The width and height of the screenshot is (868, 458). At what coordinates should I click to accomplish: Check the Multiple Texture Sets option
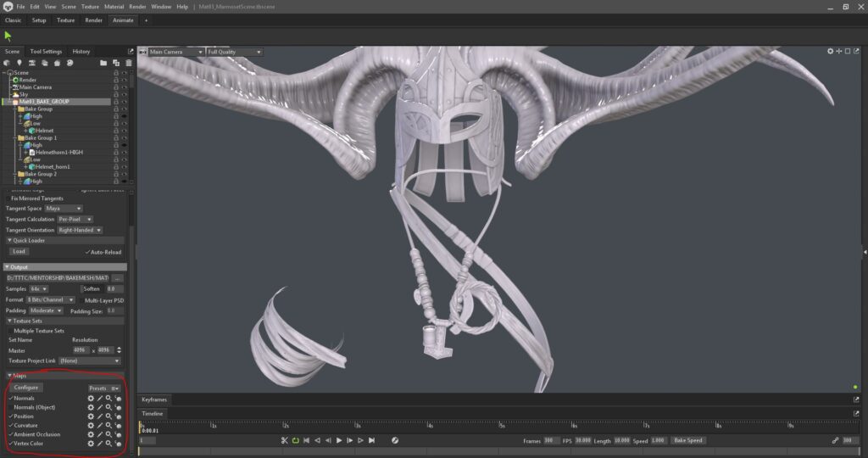point(12,331)
